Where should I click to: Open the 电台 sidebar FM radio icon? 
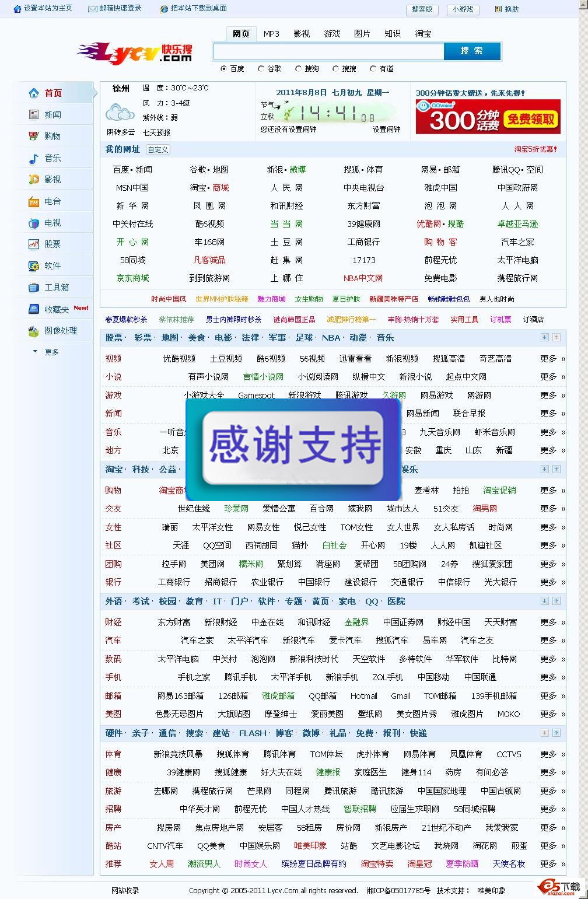point(34,201)
